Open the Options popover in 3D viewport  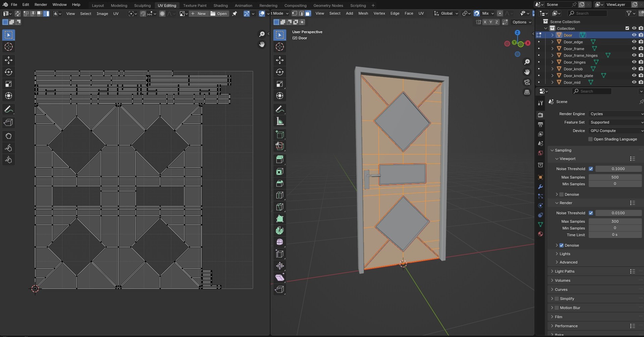522,22
